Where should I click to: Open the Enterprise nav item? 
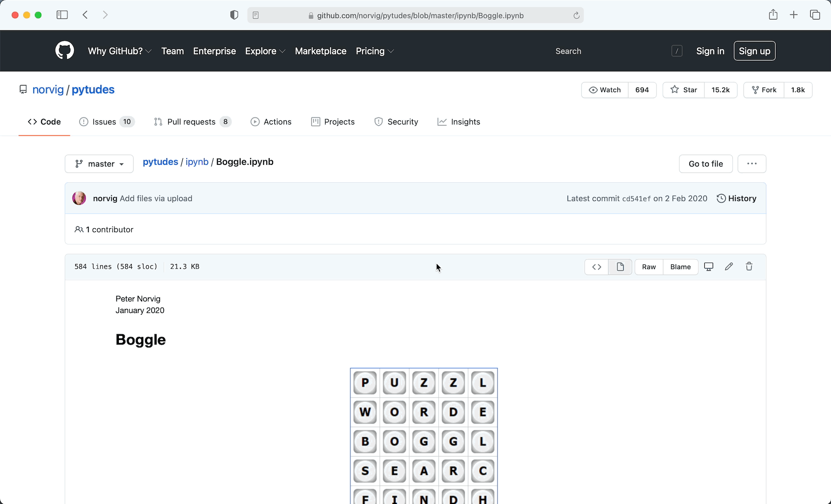[214, 51]
